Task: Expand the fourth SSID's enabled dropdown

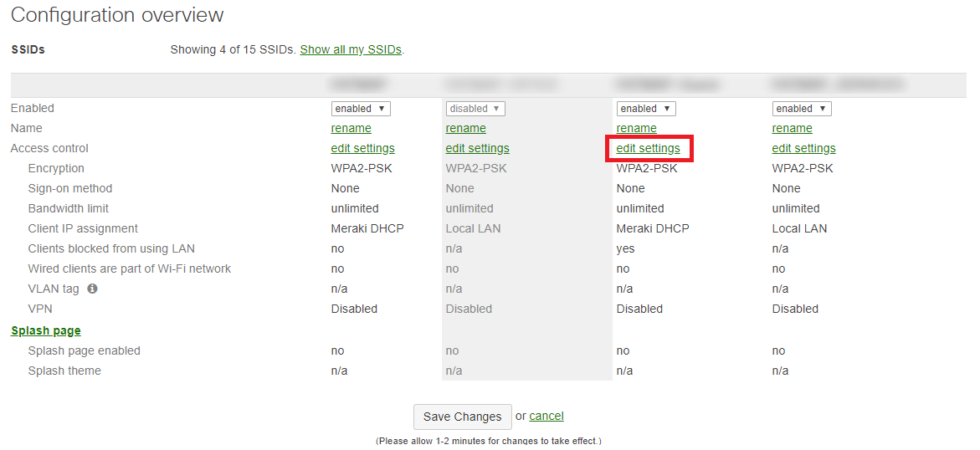Action: coord(802,109)
